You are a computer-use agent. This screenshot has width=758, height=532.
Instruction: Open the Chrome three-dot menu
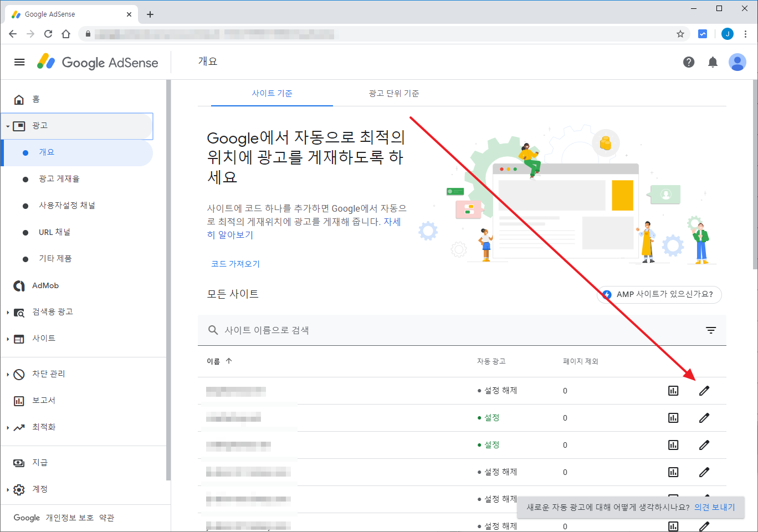coord(746,34)
